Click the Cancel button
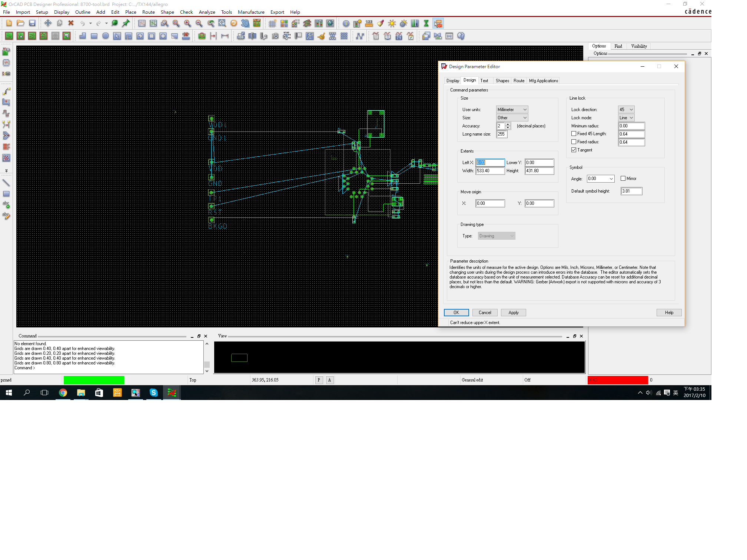 (x=484, y=313)
